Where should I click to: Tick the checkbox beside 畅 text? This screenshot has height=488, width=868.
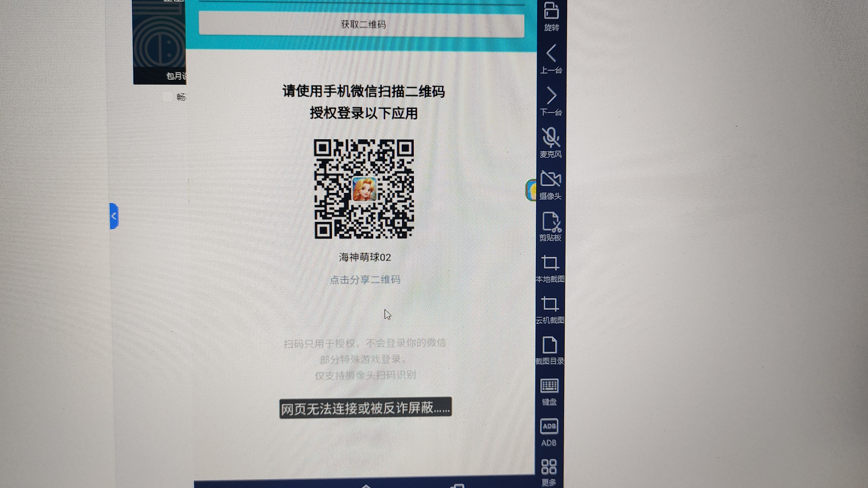pyautogui.click(x=167, y=97)
